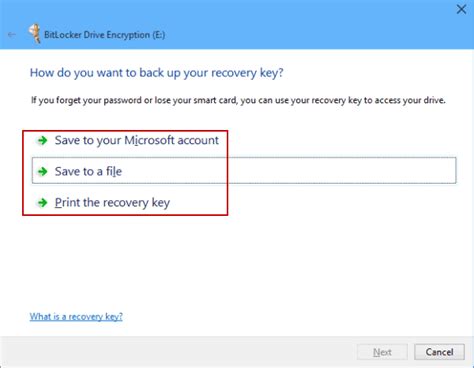Viewport: 474px width, 368px height.
Task: Click the BitLocker Drive Encryption (E:) title text
Action: click(x=105, y=35)
